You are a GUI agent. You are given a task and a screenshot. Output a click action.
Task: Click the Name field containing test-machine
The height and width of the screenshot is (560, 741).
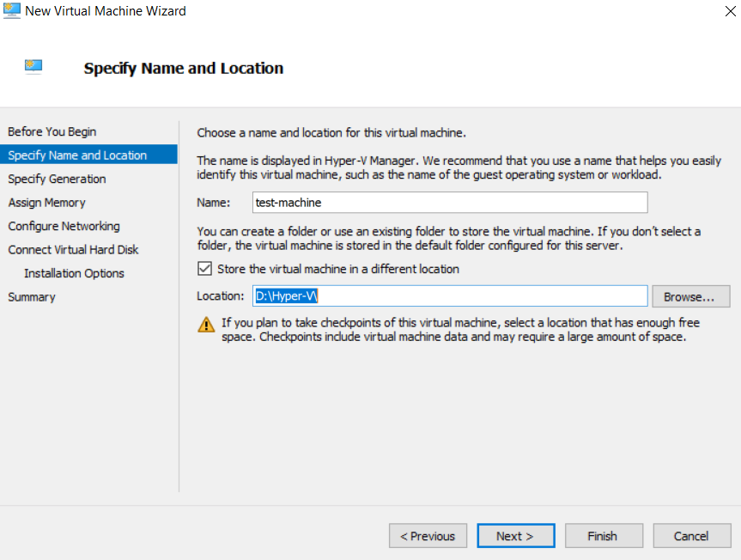[x=449, y=203]
